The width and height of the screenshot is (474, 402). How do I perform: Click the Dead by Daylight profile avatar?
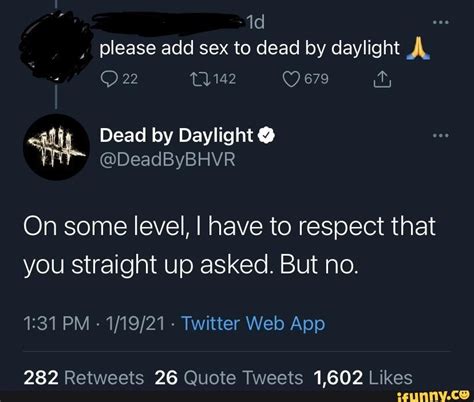pyautogui.click(x=56, y=147)
